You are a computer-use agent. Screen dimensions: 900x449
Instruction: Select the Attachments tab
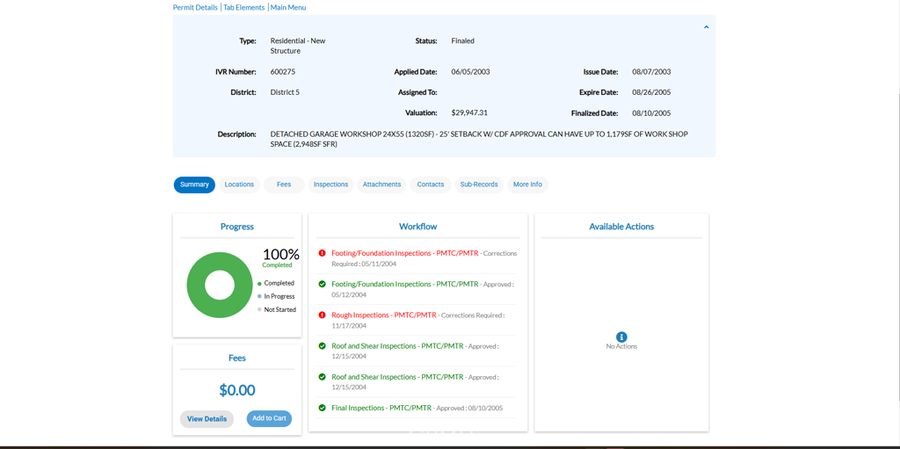[382, 185]
